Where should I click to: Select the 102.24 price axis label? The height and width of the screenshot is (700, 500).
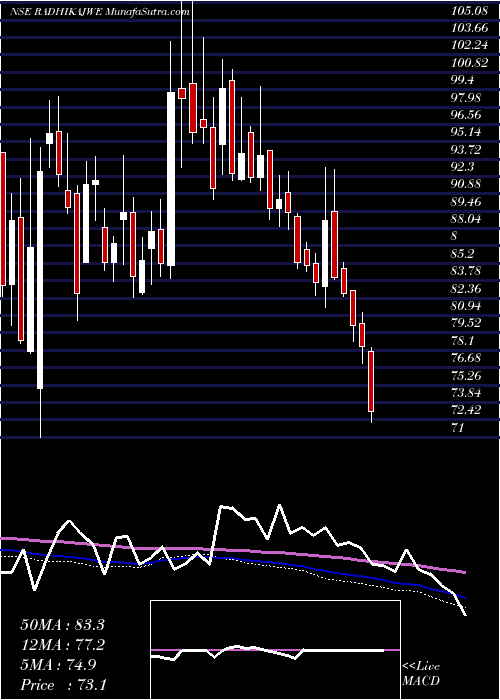469,46
